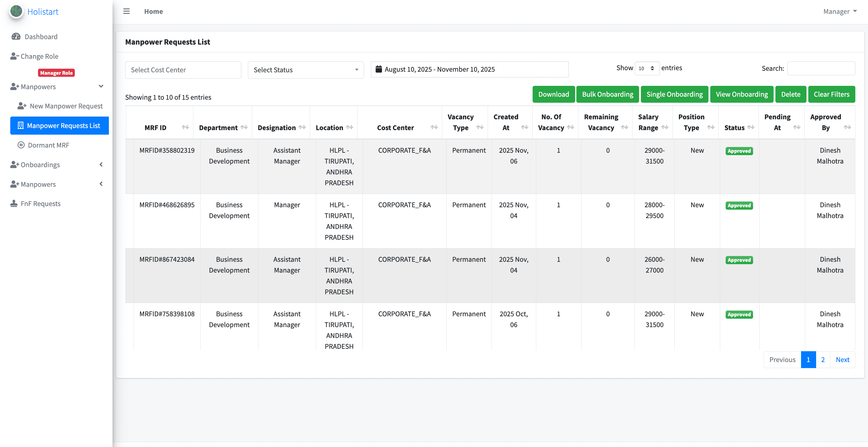Open FnF Requests using the sidebar icon
The height and width of the screenshot is (447, 868).
pos(14,203)
